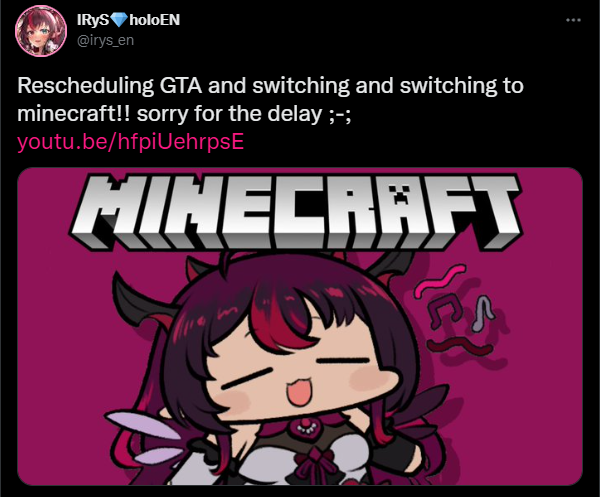Open the IRyS holoEN display name
Image resolution: width=600 pixels, height=497 pixels.
coord(128,20)
